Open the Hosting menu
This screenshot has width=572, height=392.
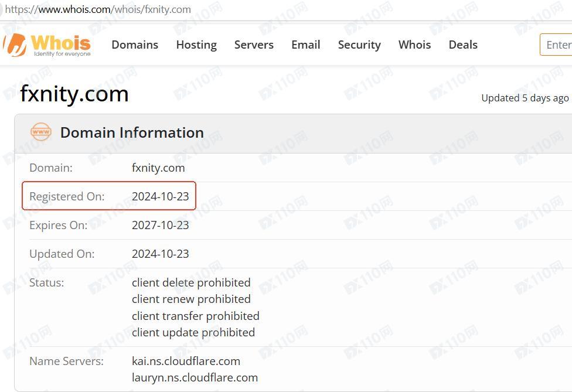coord(196,45)
